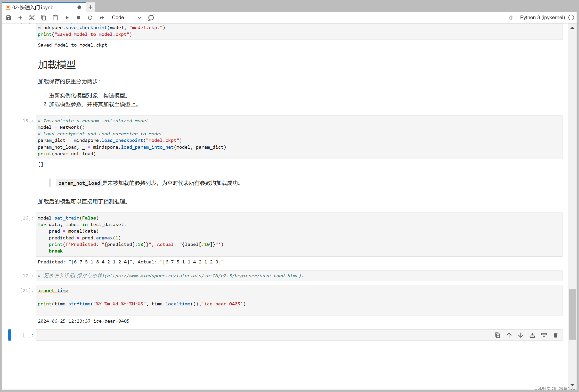Interrupt the kernel with stop icon
Image resolution: width=579 pixels, height=392 pixels.
(x=79, y=17)
